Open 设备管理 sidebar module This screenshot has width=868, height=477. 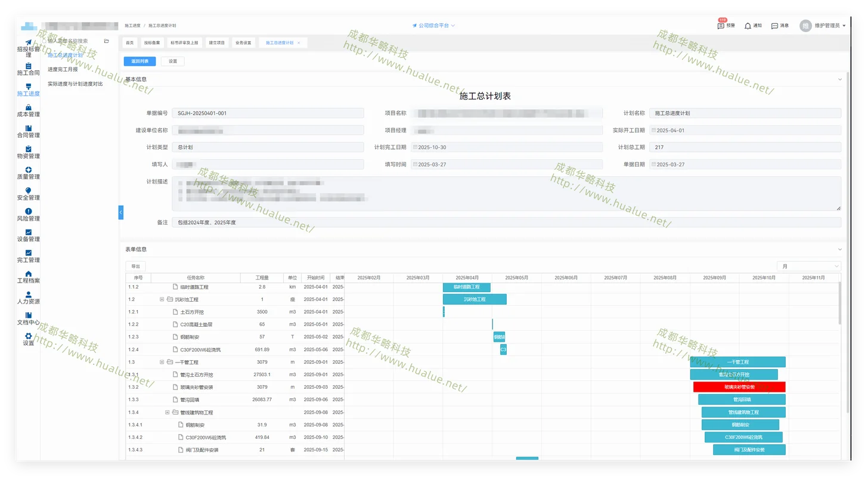[x=28, y=236]
